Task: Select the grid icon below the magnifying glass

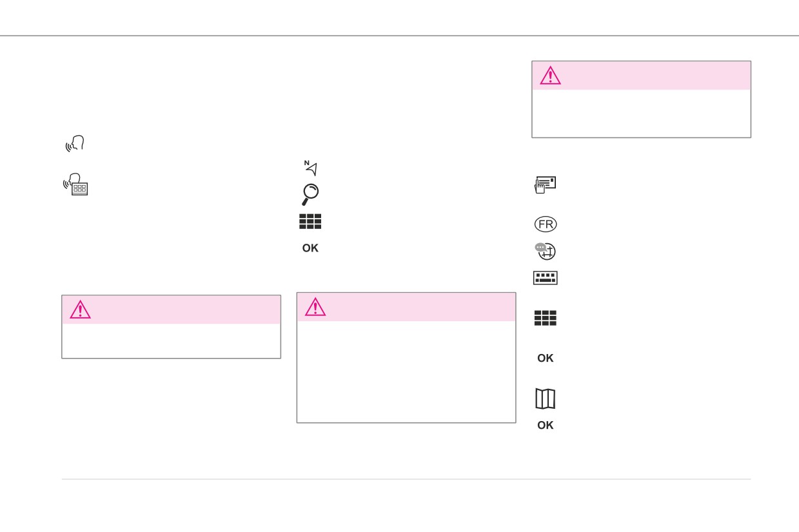Action: [310, 222]
